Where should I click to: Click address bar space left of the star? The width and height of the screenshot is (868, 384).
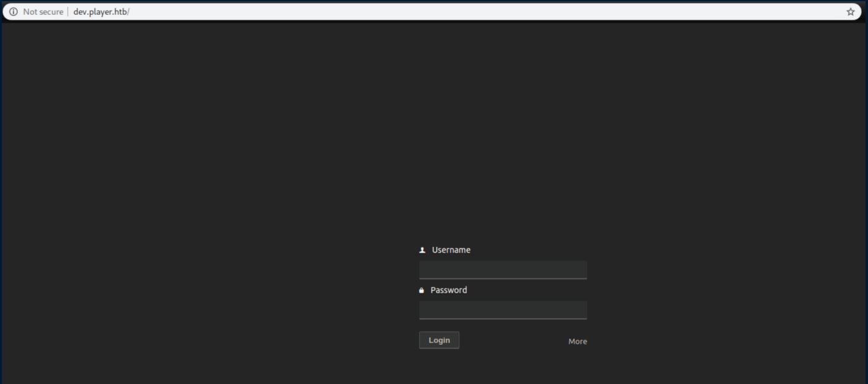pos(803,12)
